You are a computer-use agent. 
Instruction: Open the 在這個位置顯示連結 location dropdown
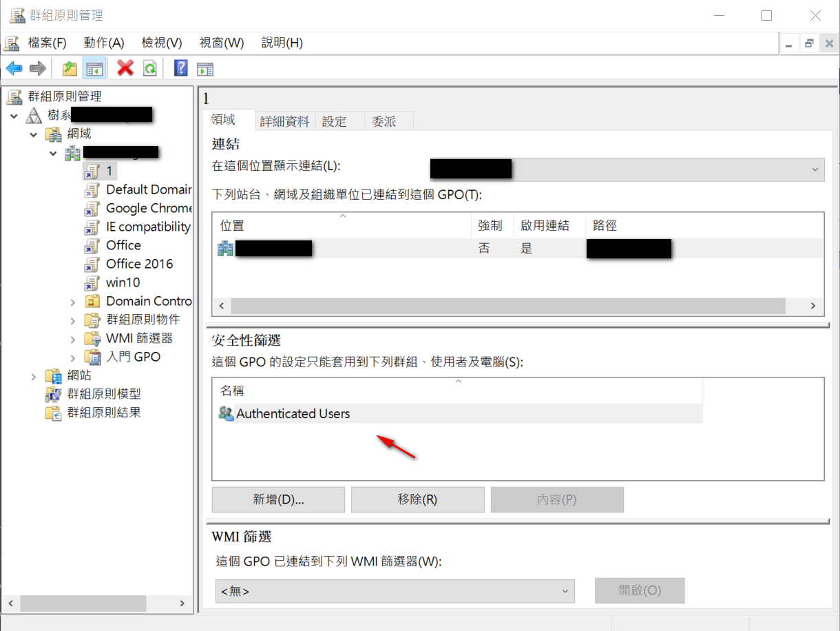coord(626,169)
